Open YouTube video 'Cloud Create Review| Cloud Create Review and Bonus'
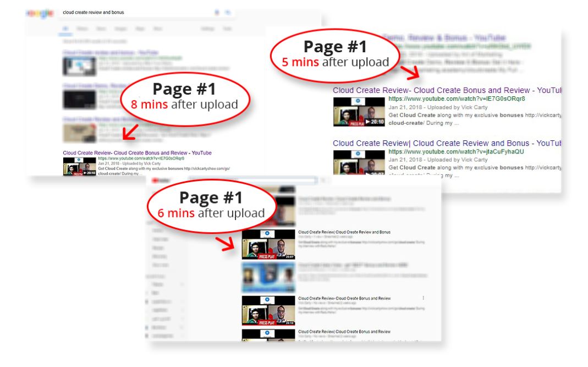The image size is (588, 367). point(344,232)
